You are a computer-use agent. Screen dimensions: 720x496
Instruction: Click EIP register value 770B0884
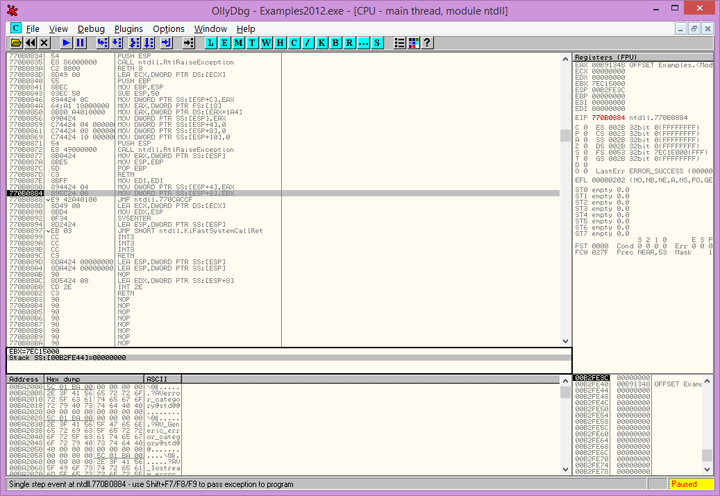click(608, 118)
